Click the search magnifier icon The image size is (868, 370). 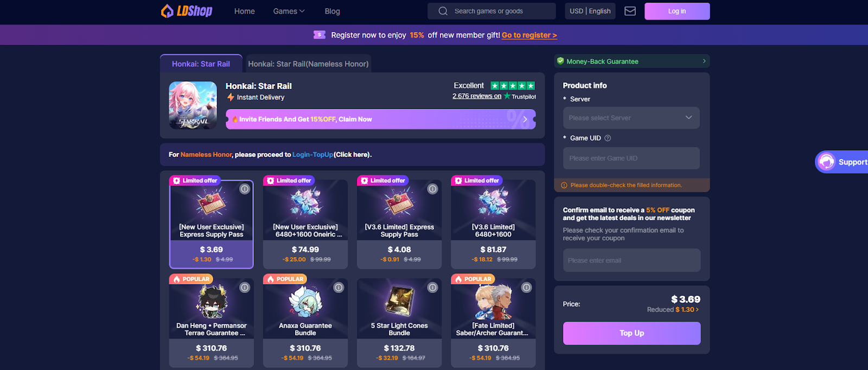pyautogui.click(x=443, y=11)
